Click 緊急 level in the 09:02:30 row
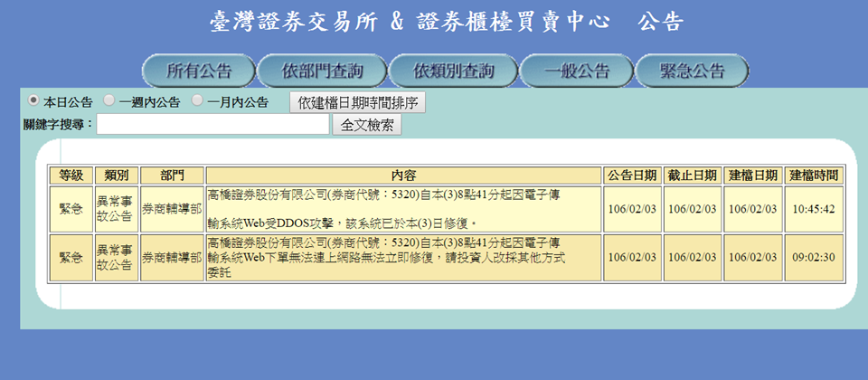 pyautogui.click(x=71, y=258)
